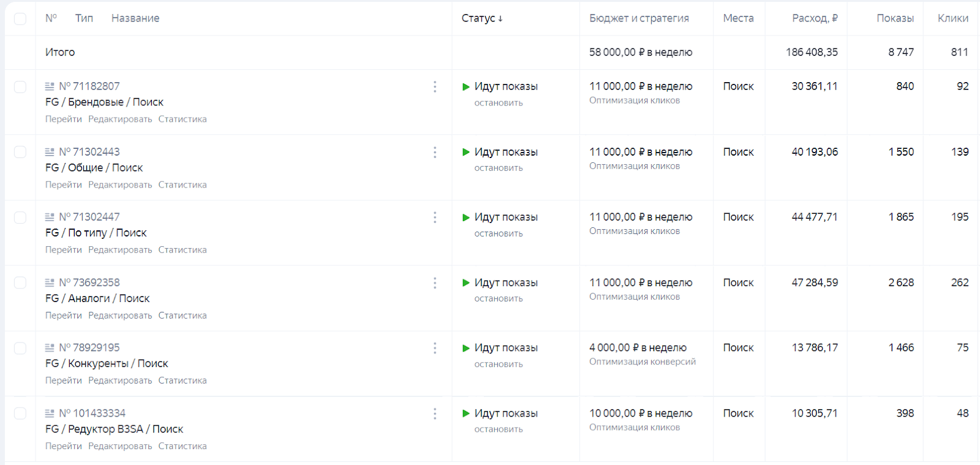
Task: Open three-dot menu for campaign 71182807
Action: pyautogui.click(x=435, y=87)
